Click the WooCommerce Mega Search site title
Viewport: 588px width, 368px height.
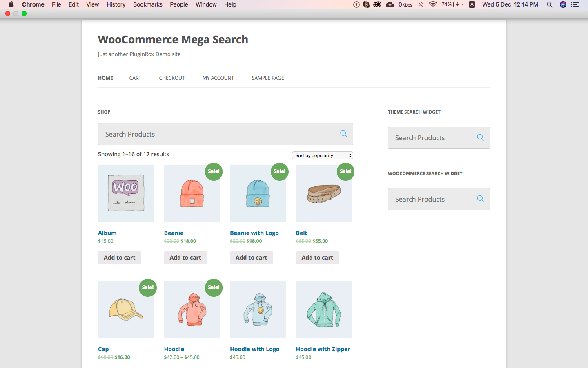click(x=173, y=40)
